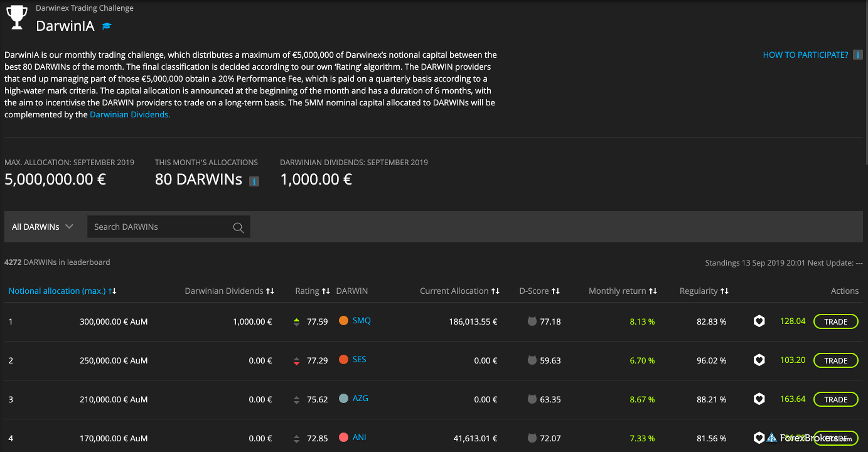Click the D-Score badge icon for SMQ
Image resolution: width=868 pixels, height=452 pixels.
pos(532,321)
